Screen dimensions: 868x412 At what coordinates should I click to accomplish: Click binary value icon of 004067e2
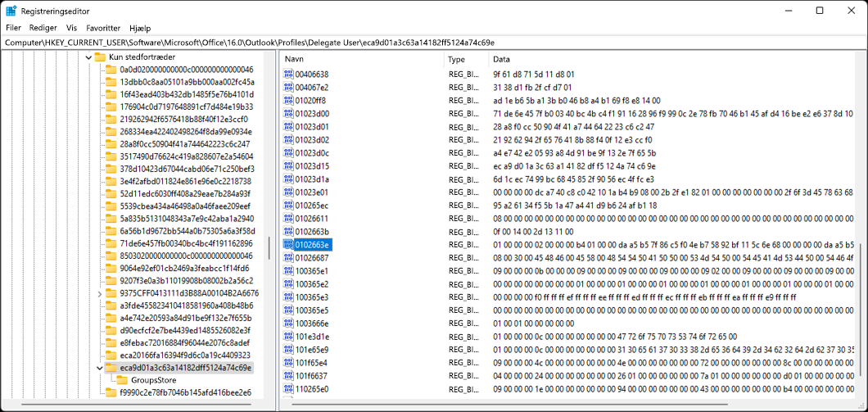point(288,87)
